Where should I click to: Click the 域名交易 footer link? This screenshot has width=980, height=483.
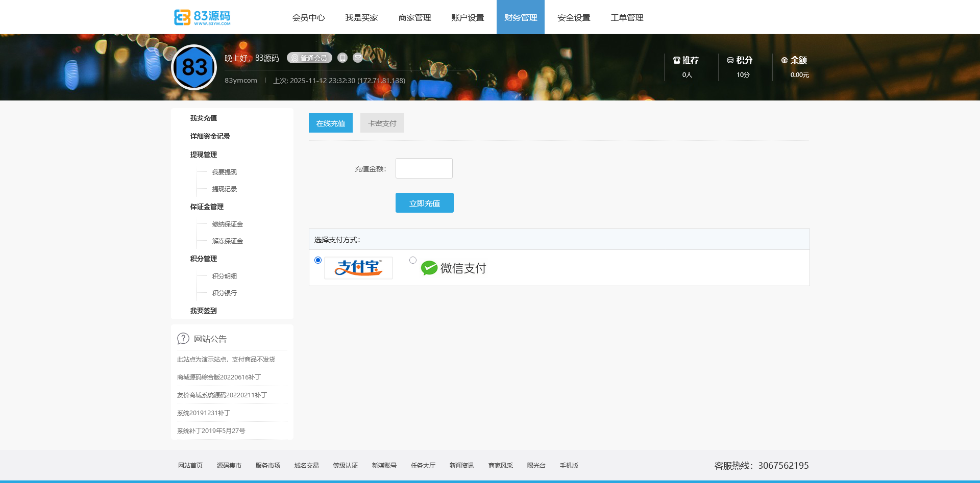pos(307,466)
